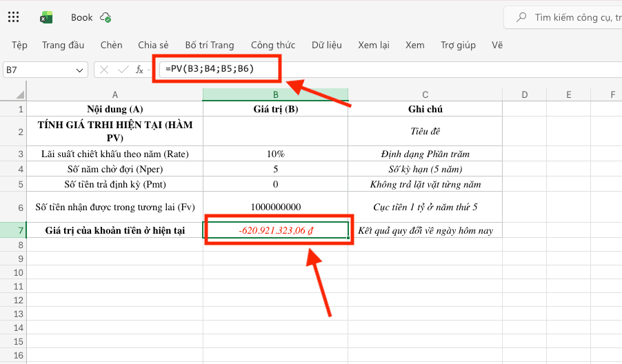Expand the Name Box dropdown arrow
This screenshot has height=364, width=622.
[79, 70]
